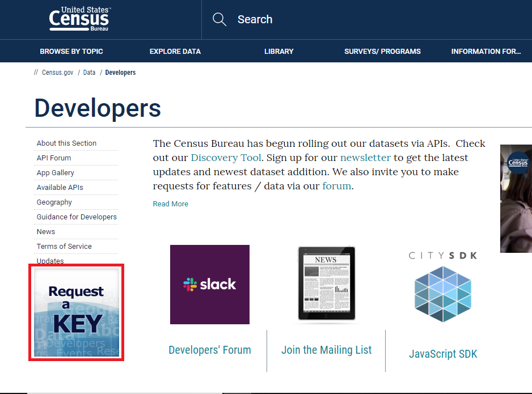Image resolution: width=532 pixels, height=394 pixels.
Task: Select Available APIs in the sidebar
Action: (x=60, y=187)
